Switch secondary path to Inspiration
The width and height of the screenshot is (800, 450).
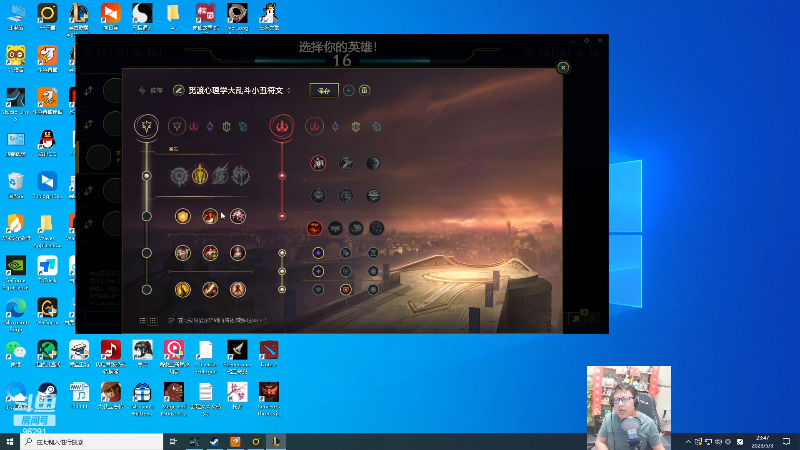pos(377,127)
